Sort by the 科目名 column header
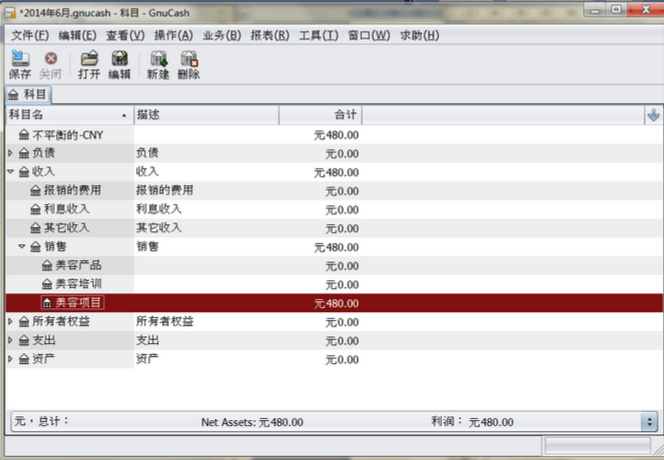This screenshot has width=664, height=460. 69,115
